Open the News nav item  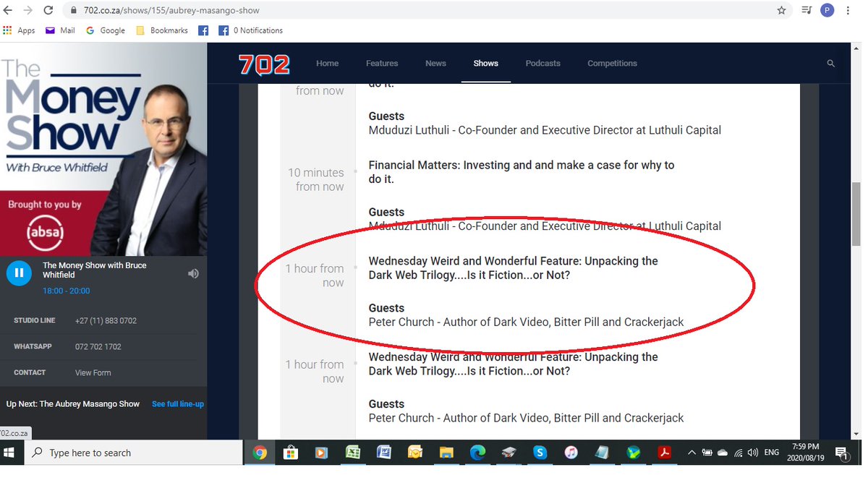(x=435, y=64)
